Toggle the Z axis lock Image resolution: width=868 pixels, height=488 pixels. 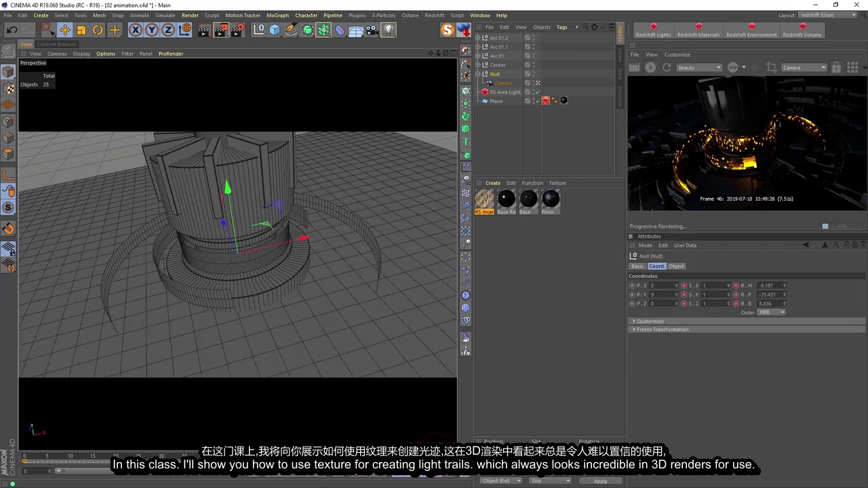167,30
